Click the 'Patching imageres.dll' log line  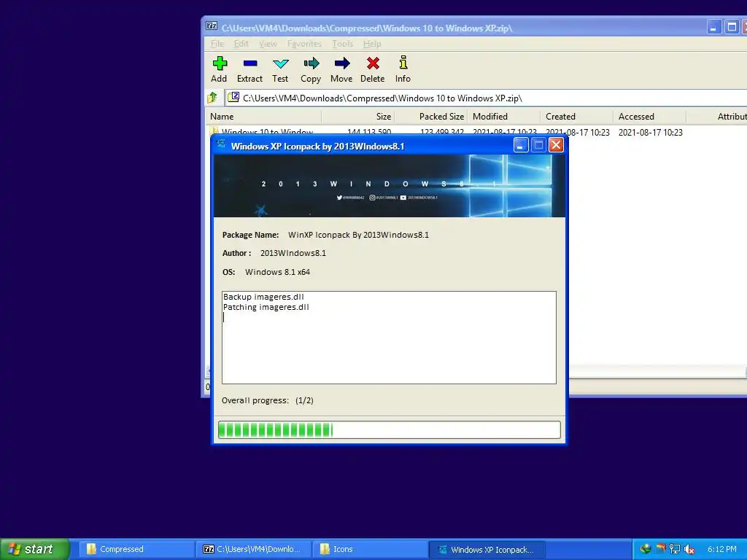pos(266,307)
